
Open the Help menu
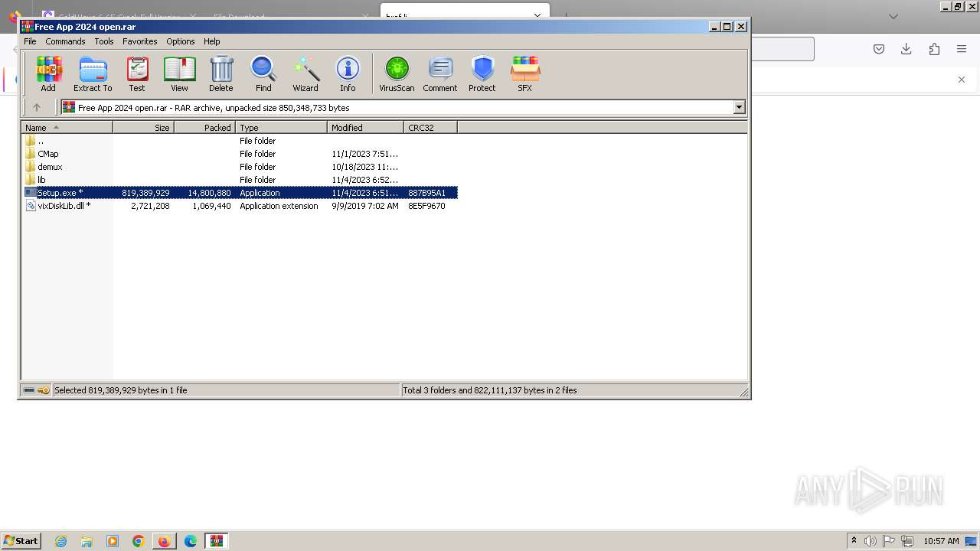tap(212, 41)
